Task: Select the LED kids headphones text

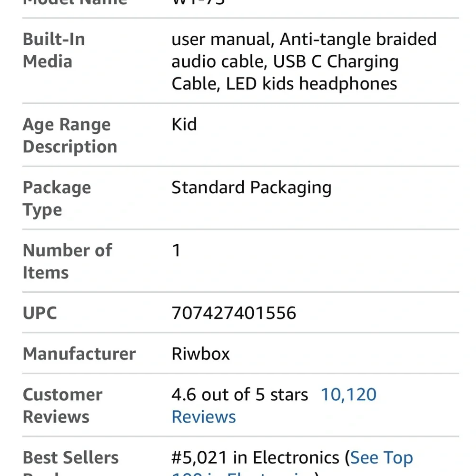Action: (x=311, y=83)
